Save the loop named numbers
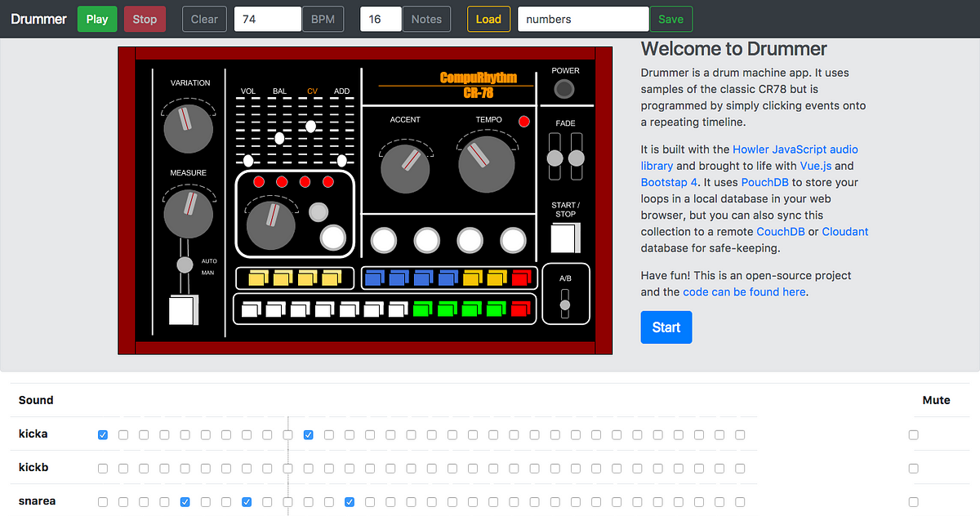The width and height of the screenshot is (980, 516). [670, 19]
